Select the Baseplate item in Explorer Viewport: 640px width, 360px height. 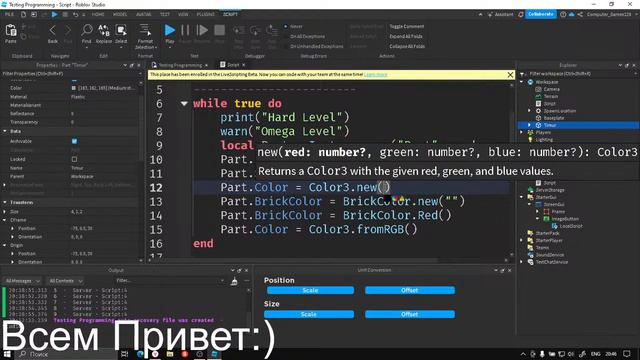point(550,118)
